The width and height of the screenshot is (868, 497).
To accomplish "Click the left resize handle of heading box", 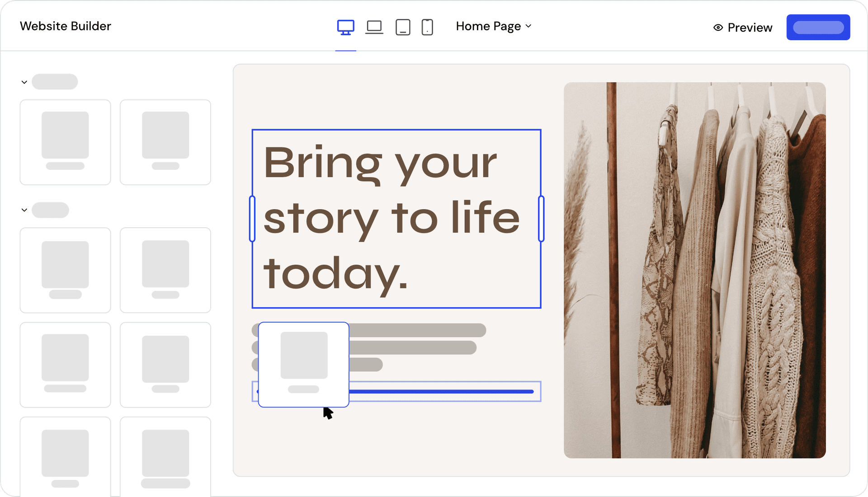I will click(x=252, y=219).
